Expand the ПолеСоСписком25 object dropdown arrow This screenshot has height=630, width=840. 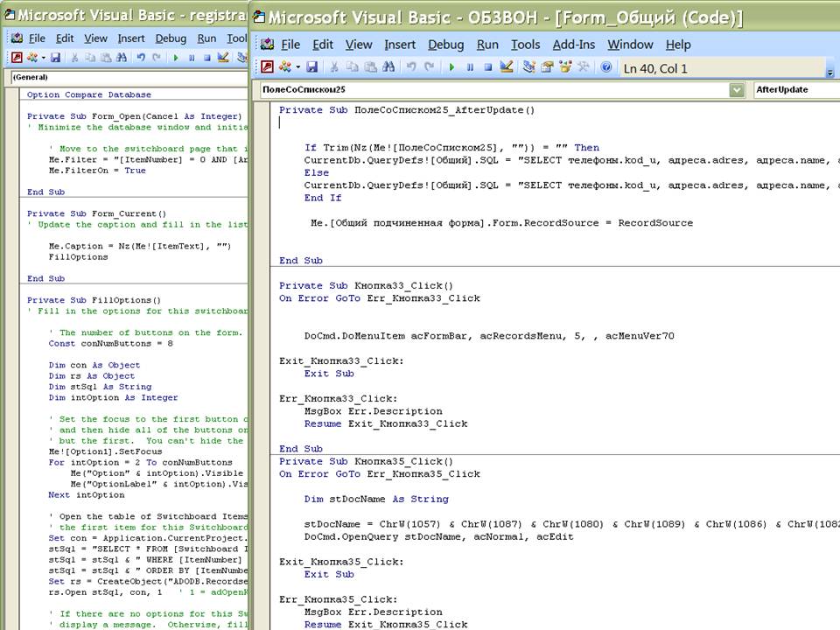coord(737,90)
